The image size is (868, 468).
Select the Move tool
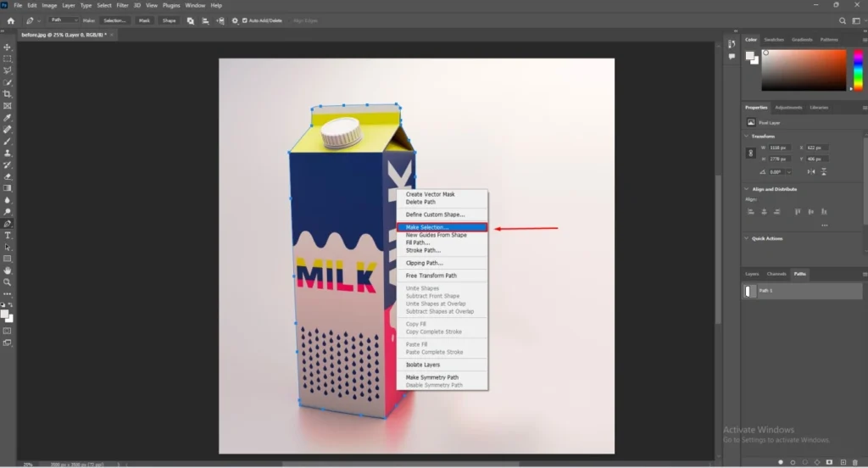pyautogui.click(x=7, y=47)
